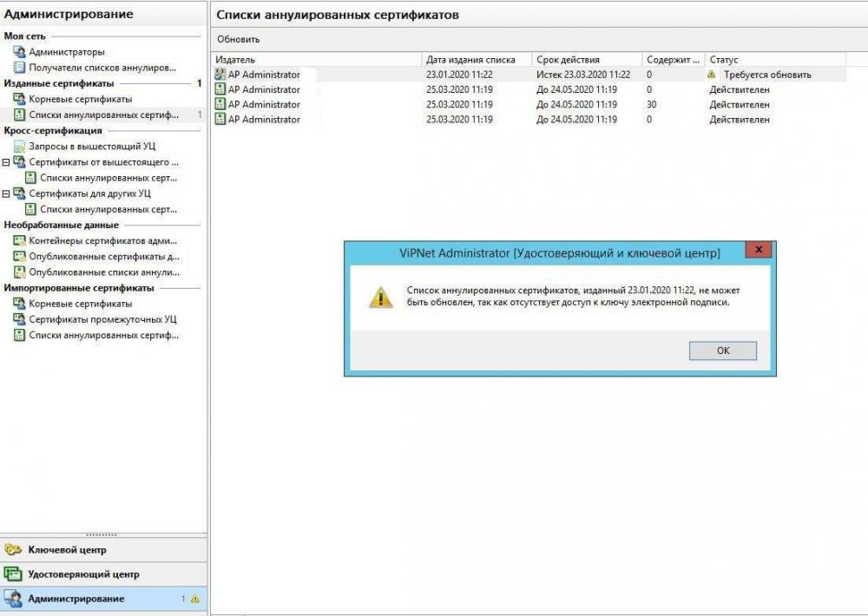Select the AP Administrator row issued 23.01.2020

(x=529, y=74)
